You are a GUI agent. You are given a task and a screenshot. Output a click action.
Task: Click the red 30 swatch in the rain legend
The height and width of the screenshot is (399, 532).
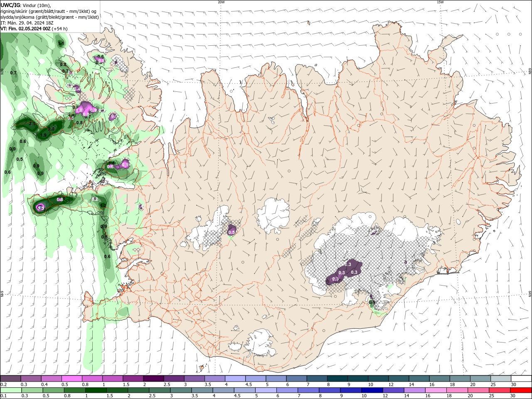520,390
